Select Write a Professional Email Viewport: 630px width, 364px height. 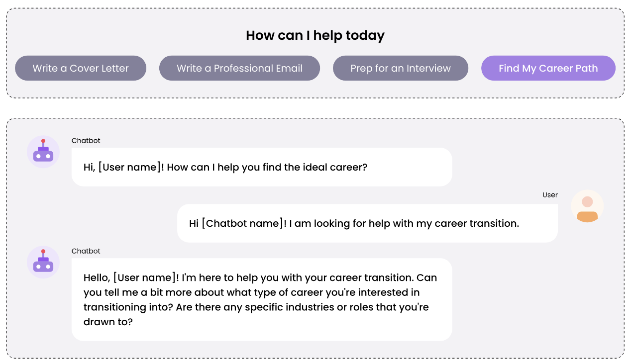pos(239,68)
